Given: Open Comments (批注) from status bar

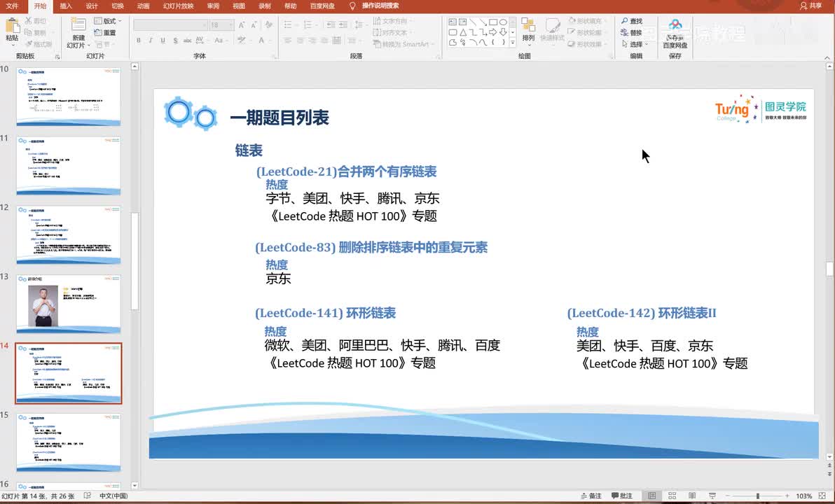Looking at the screenshot, I should click(622, 496).
